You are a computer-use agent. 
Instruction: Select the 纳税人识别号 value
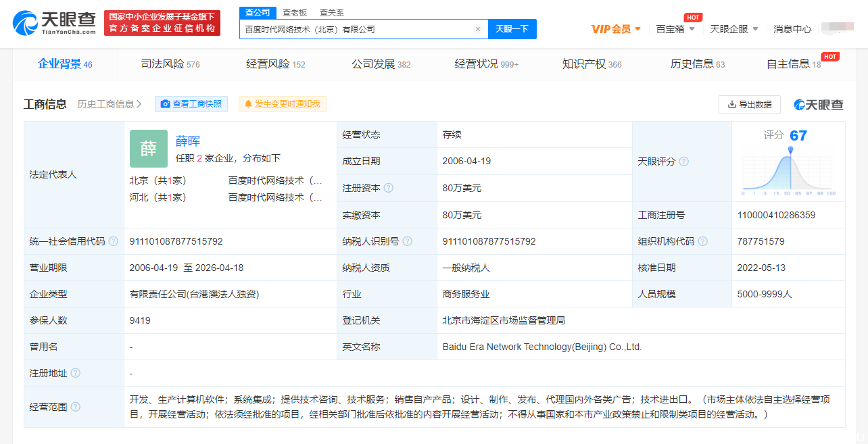(489, 241)
